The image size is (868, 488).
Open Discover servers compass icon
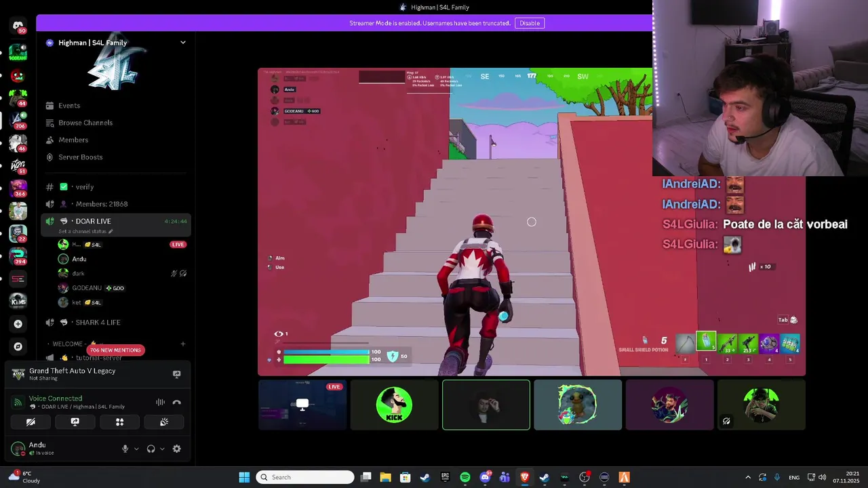(18, 346)
